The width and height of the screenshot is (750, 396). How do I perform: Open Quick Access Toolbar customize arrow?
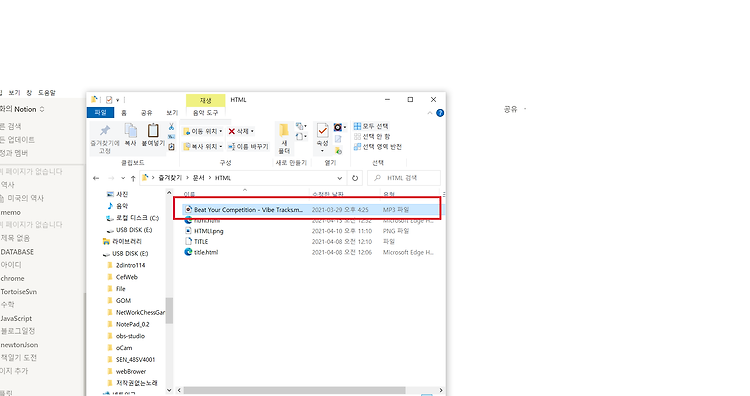point(118,100)
